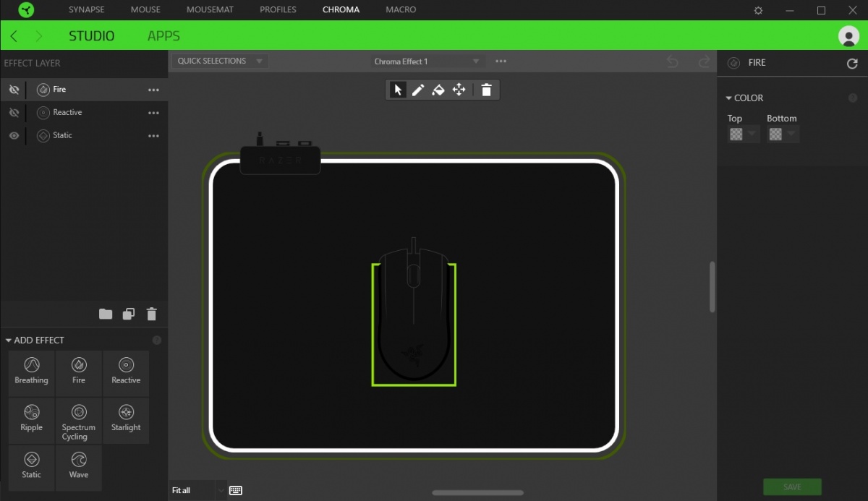Screen dimensions: 868x501
Task: Click the canvas horizontal scrollbar
Action: coord(478,493)
